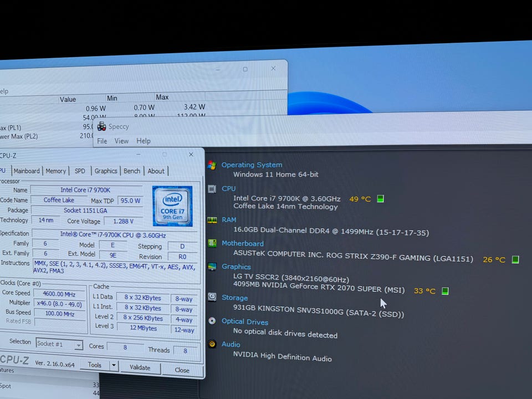Click the Graphics monitor icon in Speccy

coord(212,267)
